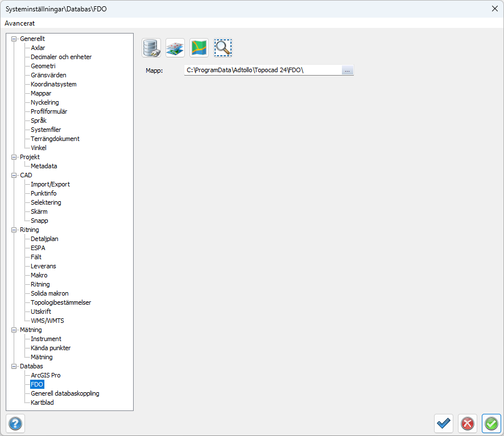
Task: Apply settings with the blue checkmark icon
Action: 444,423
